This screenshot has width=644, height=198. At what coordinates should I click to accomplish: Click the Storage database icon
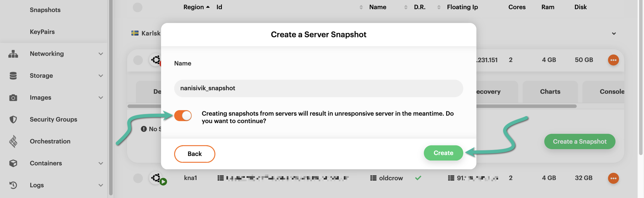tap(13, 76)
